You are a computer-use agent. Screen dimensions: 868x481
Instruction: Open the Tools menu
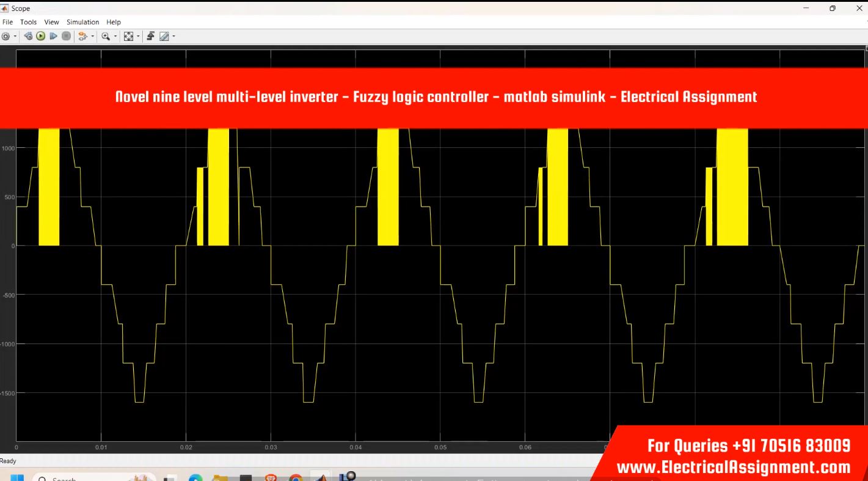(28, 22)
